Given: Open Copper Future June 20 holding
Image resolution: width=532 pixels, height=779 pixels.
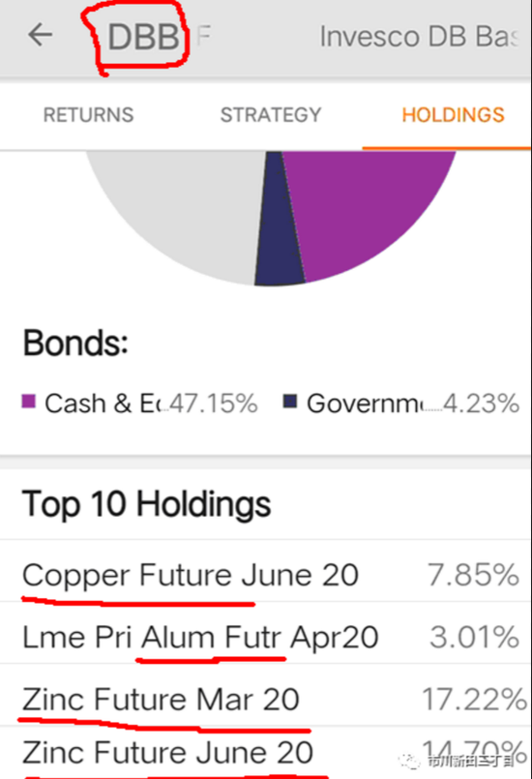Looking at the screenshot, I should point(266,575).
